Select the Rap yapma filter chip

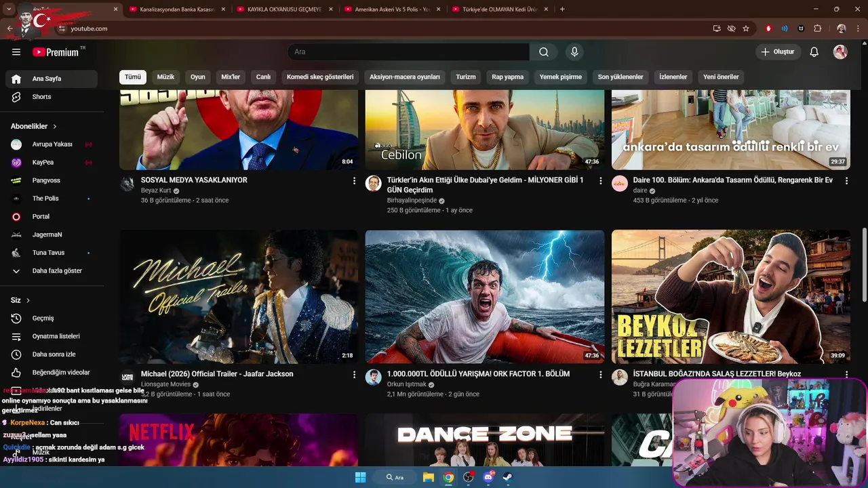(x=508, y=77)
